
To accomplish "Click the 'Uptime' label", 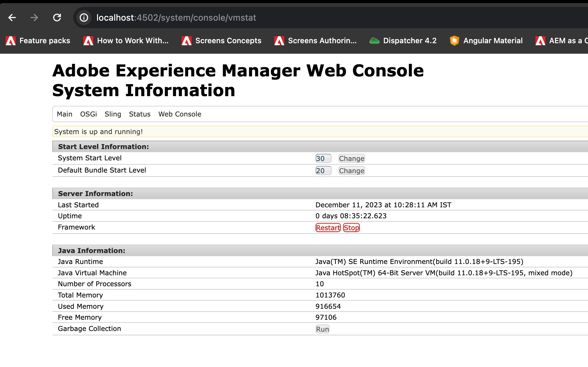I will pos(70,216).
